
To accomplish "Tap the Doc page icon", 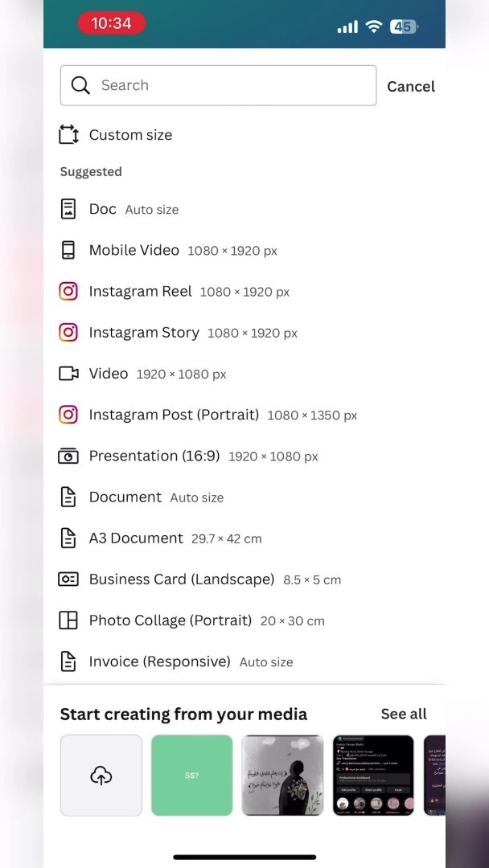I will (x=69, y=209).
